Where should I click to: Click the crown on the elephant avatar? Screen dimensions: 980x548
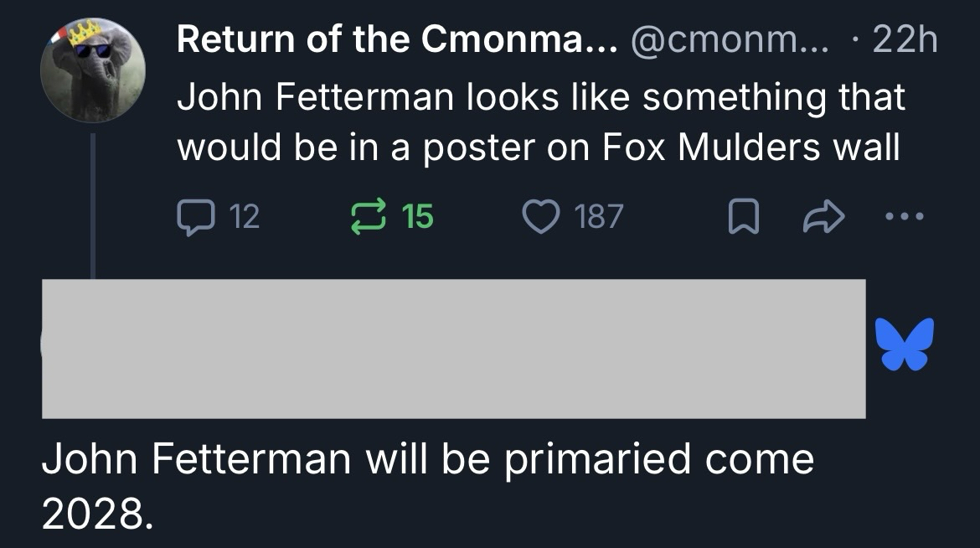(85, 34)
